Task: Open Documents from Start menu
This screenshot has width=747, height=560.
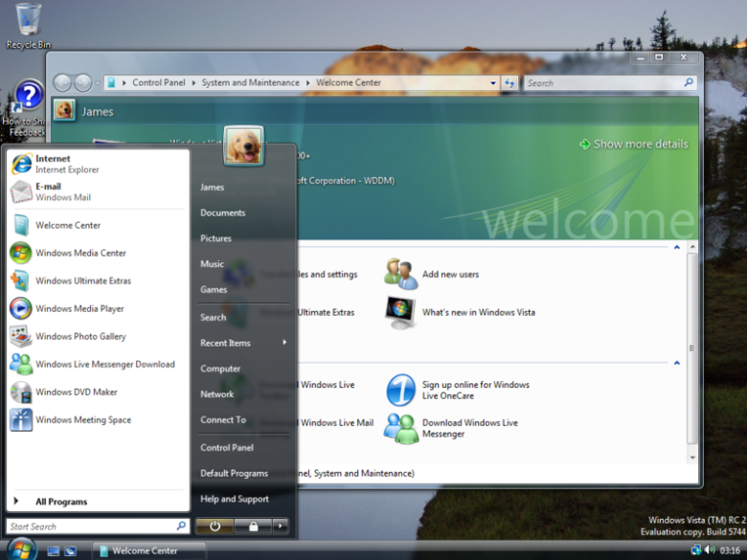Action: click(244, 213)
